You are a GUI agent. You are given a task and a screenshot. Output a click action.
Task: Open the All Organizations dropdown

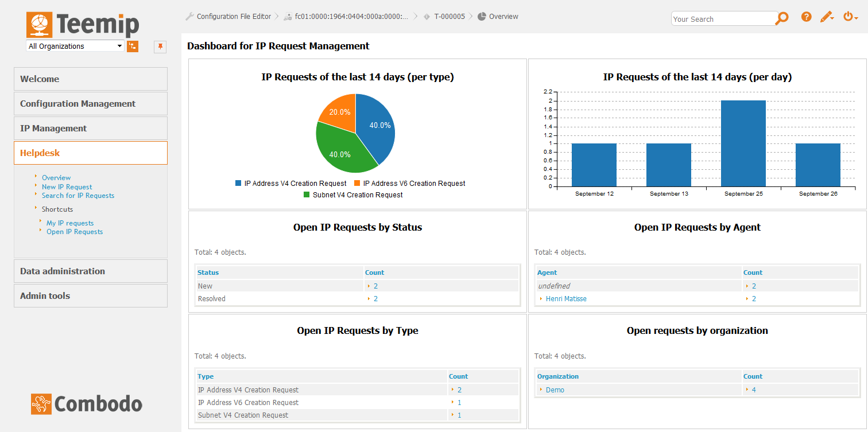[x=75, y=46]
